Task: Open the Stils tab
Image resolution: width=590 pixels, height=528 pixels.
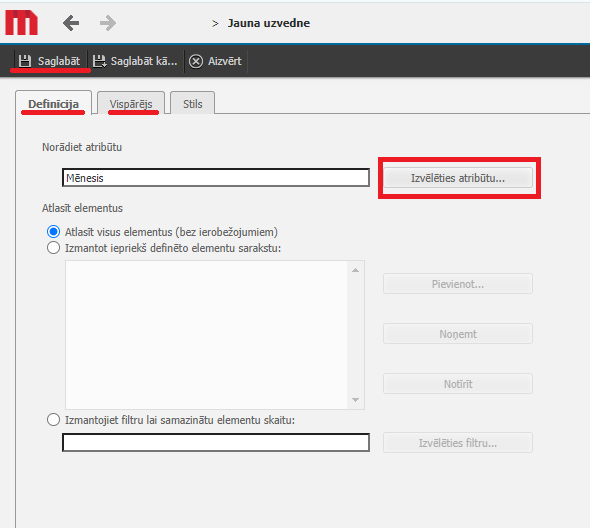Action: [x=193, y=103]
